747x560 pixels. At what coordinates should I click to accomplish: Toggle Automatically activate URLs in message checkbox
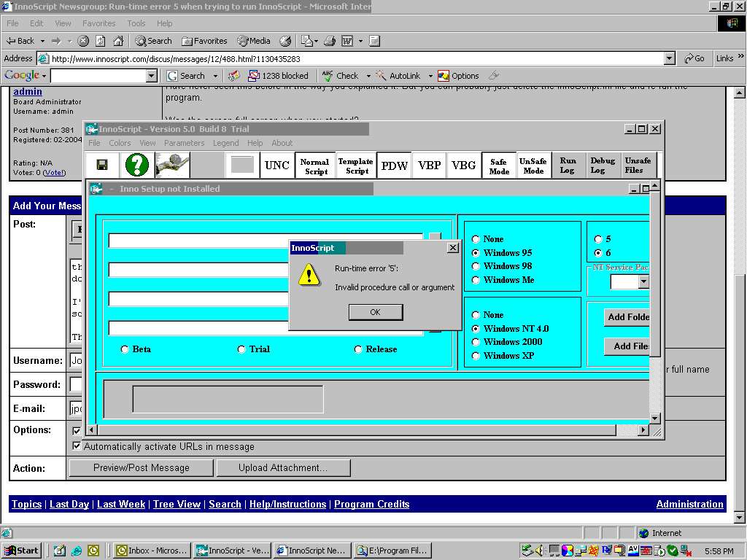76,446
